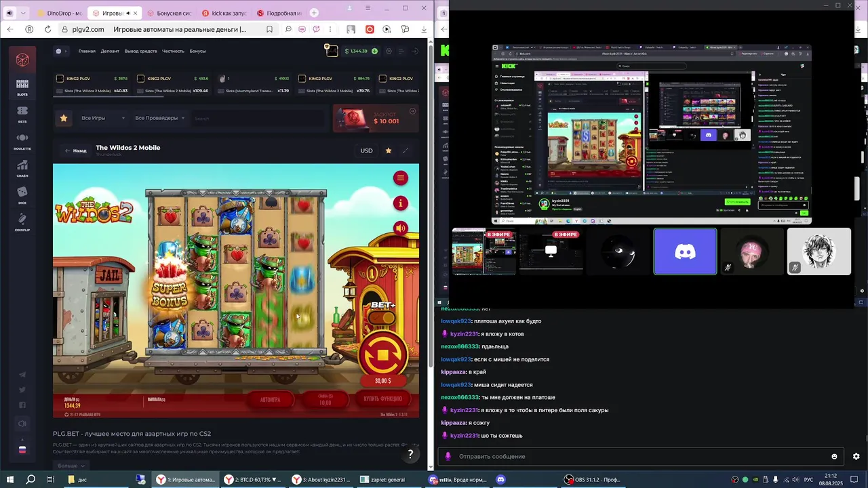Screen dimensions: 868x488
Task: Mute the slot game sound
Action: click(401, 228)
